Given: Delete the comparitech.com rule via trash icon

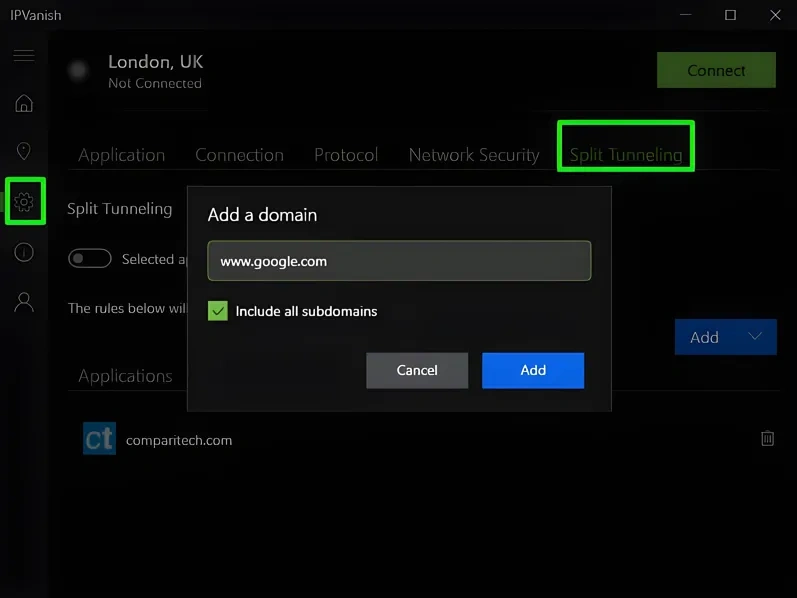Looking at the screenshot, I should coord(768,438).
